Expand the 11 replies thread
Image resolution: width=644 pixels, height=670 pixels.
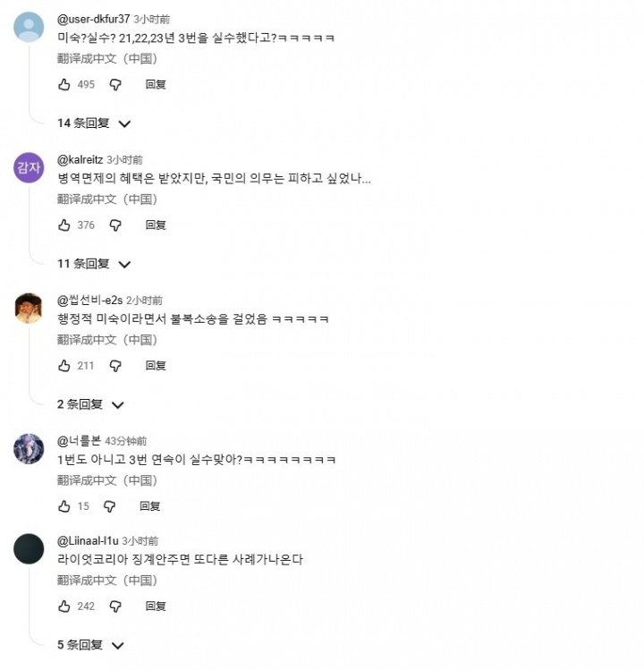pos(94,264)
